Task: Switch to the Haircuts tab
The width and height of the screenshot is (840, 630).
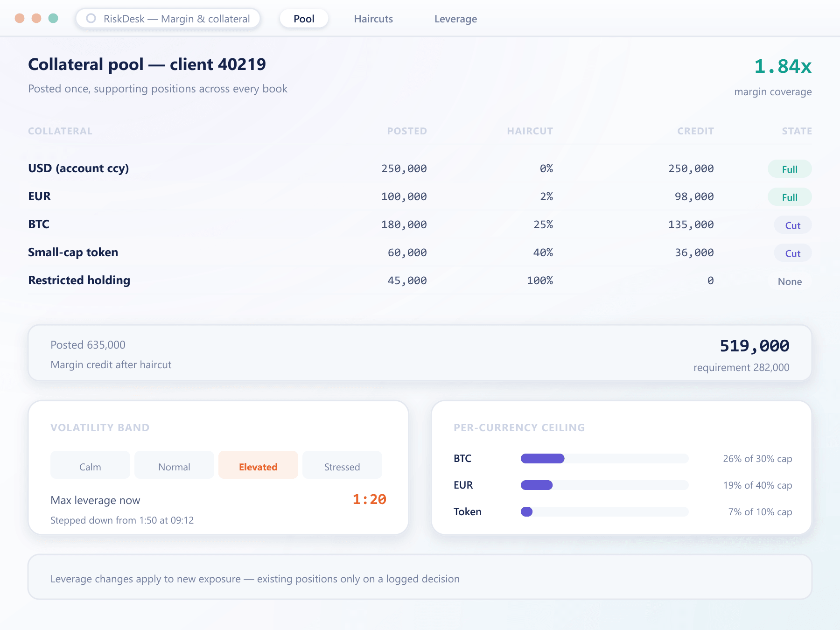Action: point(373,19)
